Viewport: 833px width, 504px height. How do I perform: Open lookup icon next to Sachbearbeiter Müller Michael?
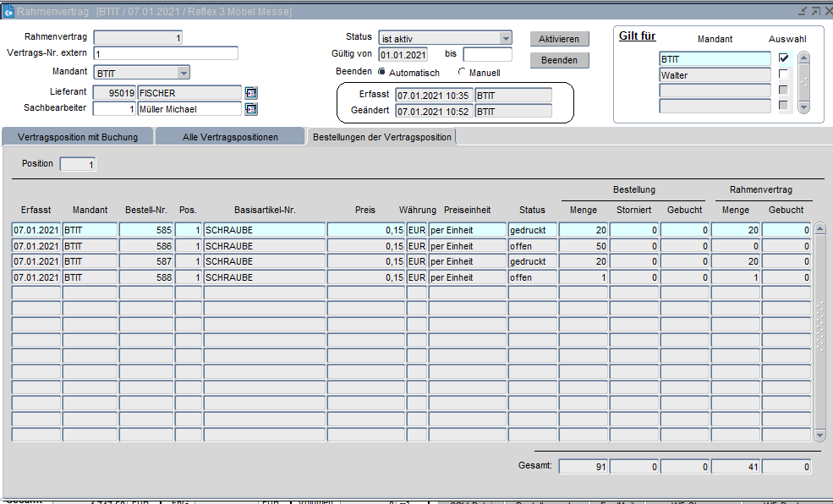tap(251, 109)
